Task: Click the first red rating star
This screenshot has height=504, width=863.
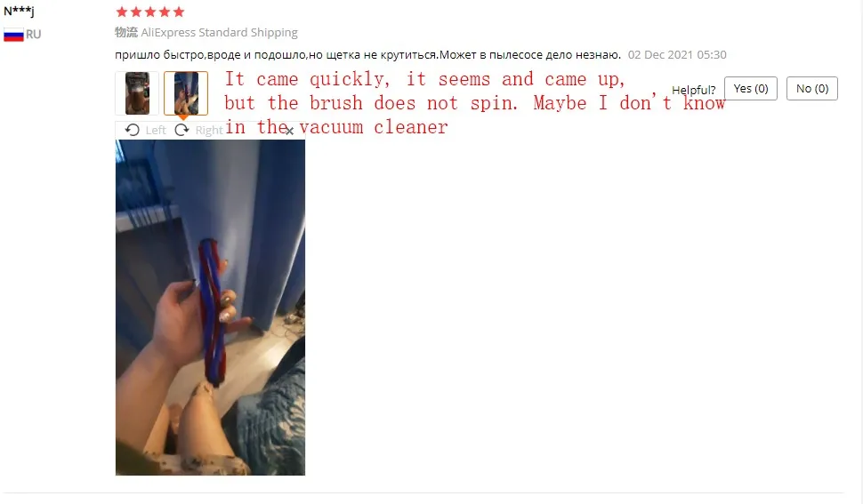Action: [122, 12]
